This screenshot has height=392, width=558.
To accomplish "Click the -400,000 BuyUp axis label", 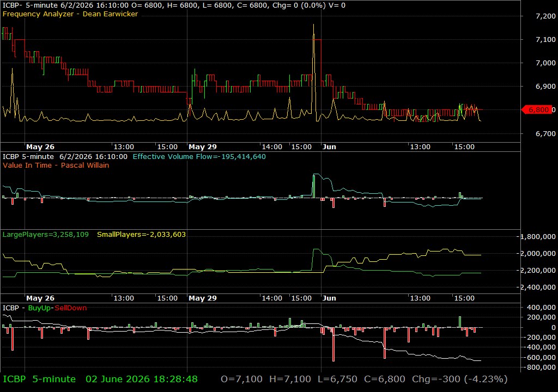I will 539,347.
